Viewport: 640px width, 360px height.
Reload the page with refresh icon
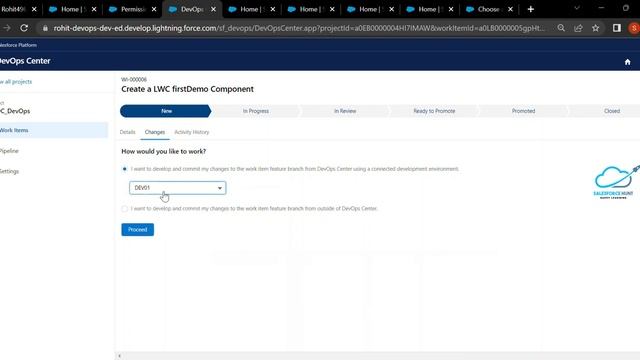pyautogui.click(x=24, y=28)
